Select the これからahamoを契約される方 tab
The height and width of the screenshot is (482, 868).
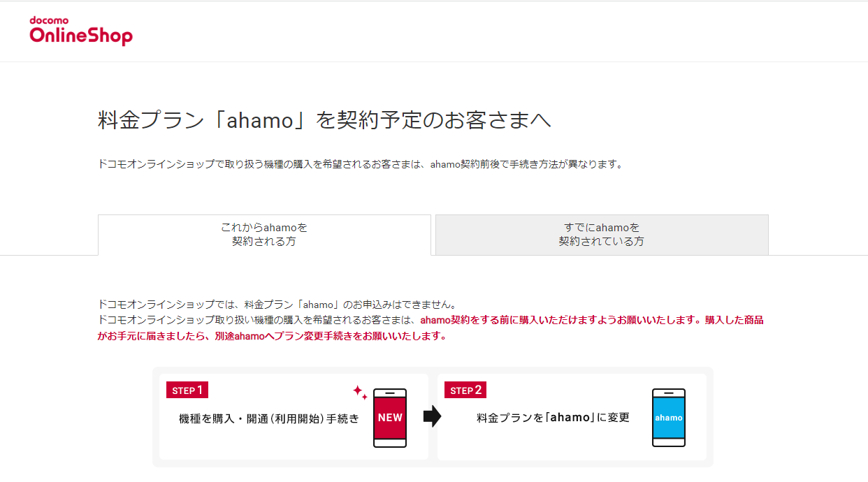click(264, 235)
